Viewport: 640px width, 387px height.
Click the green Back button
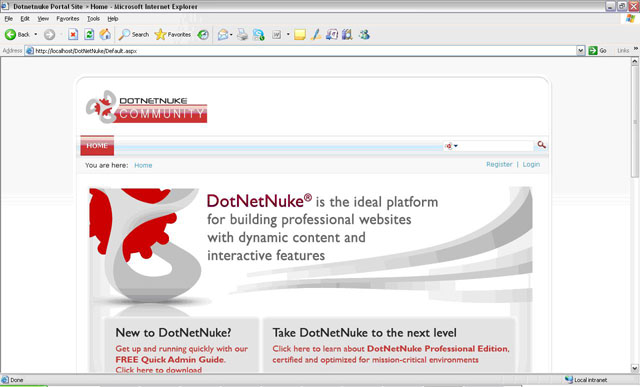(17, 35)
